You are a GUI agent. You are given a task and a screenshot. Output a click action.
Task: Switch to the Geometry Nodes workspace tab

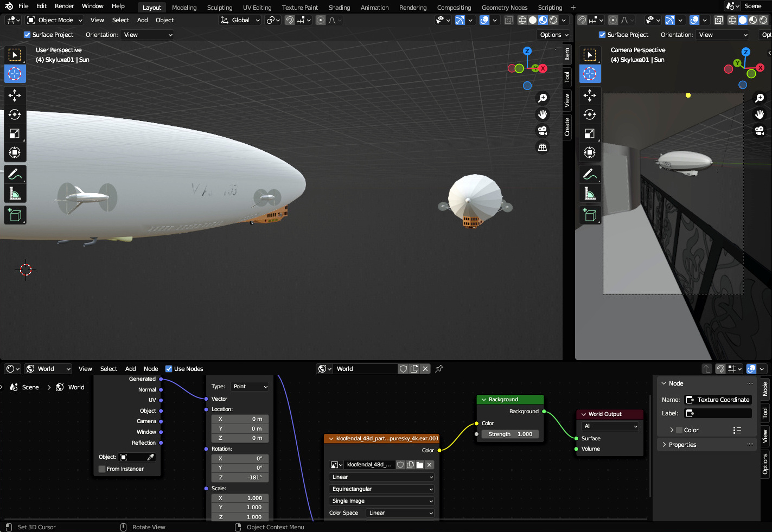(x=505, y=8)
